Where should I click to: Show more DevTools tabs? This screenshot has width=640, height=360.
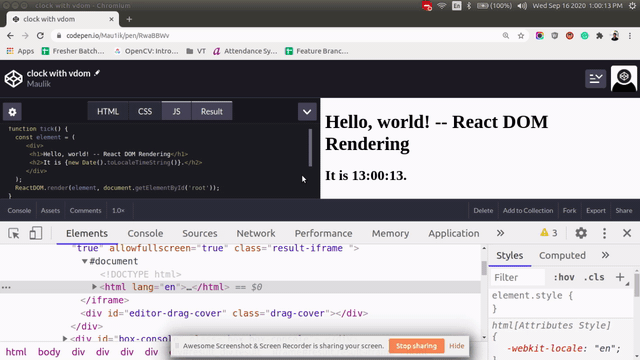500,233
